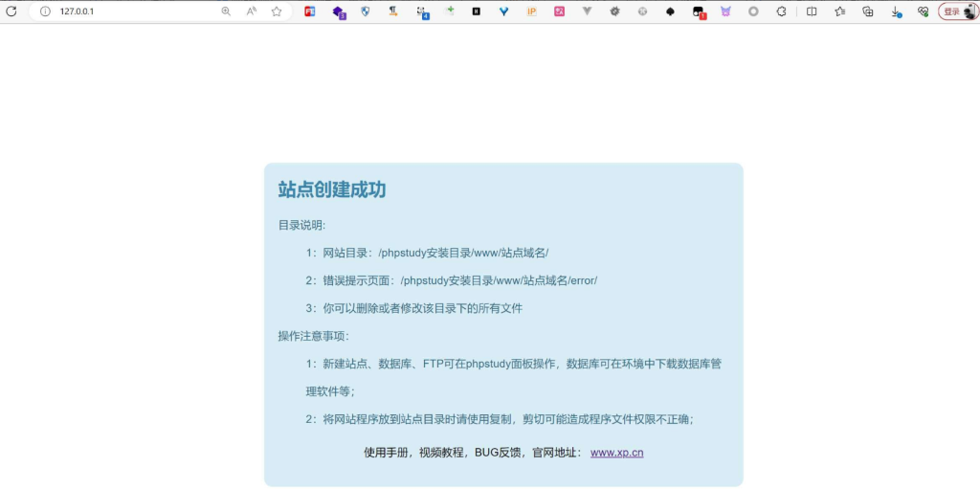Open the browser extensions puzzle icon

tap(781, 11)
